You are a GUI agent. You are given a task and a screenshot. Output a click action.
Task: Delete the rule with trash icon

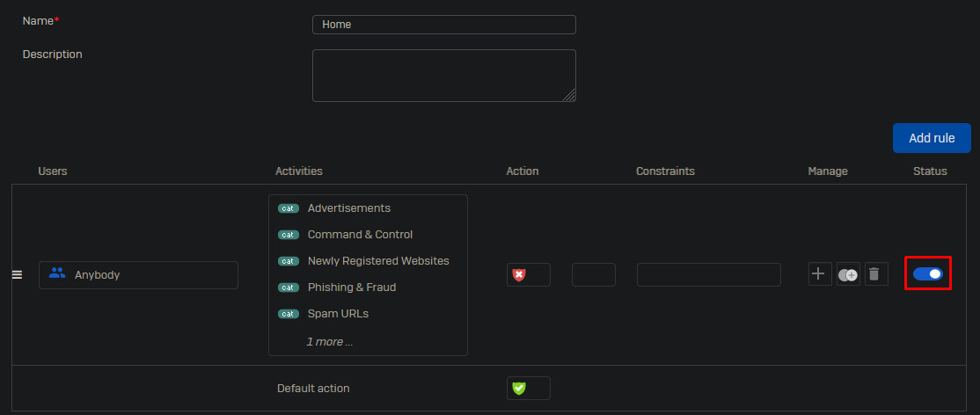pos(874,274)
